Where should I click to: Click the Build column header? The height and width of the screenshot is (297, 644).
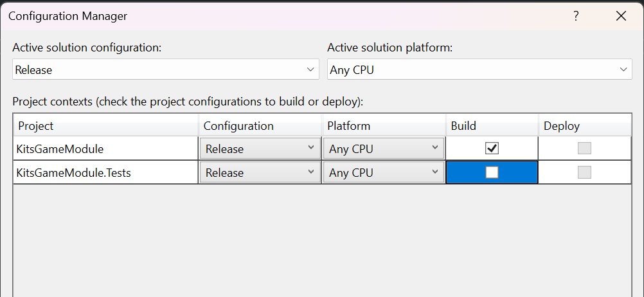(492, 126)
